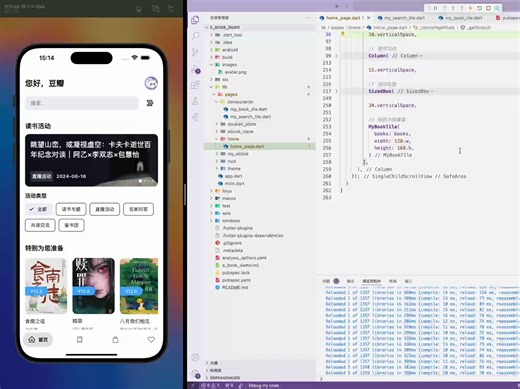Screen dimensions: 520x389
Task: Open the Source Control view
Action: (x=195, y=52)
